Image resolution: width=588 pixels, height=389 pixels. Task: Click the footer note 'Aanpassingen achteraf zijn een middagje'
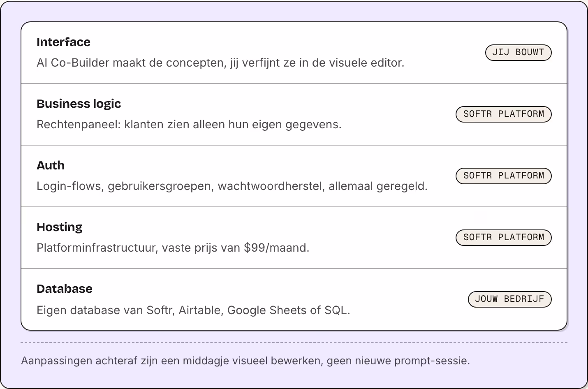point(245,361)
